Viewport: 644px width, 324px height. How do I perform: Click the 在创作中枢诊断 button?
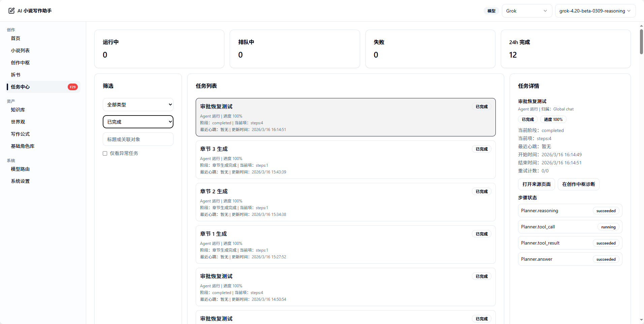(x=578, y=184)
